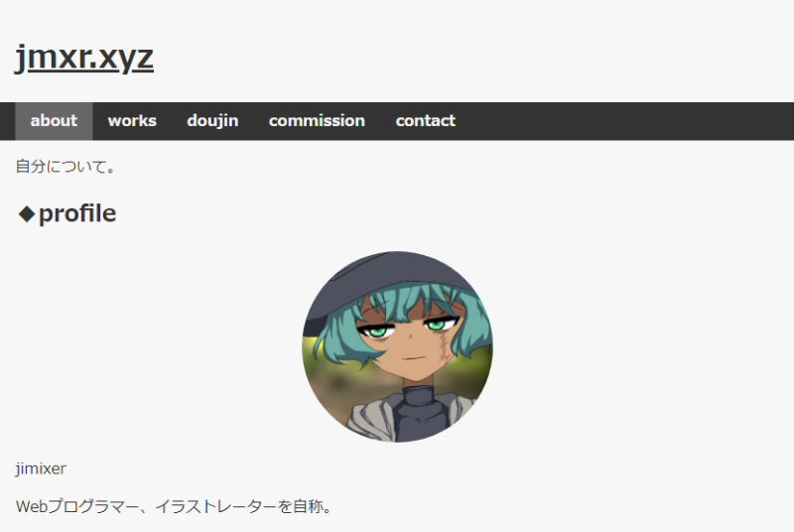Click the avatar character's dark turtleneck collar
Viewport: 794px width, 532px height.
[x=418, y=397]
